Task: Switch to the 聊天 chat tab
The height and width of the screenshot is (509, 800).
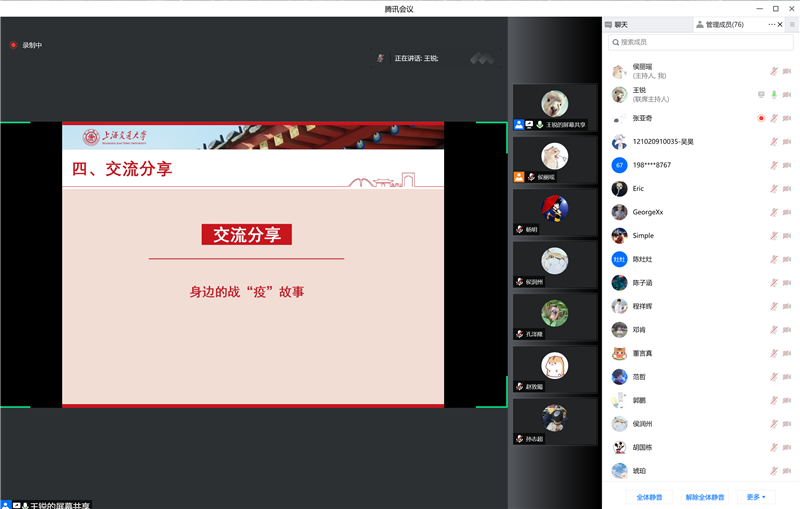Action: [x=617, y=24]
